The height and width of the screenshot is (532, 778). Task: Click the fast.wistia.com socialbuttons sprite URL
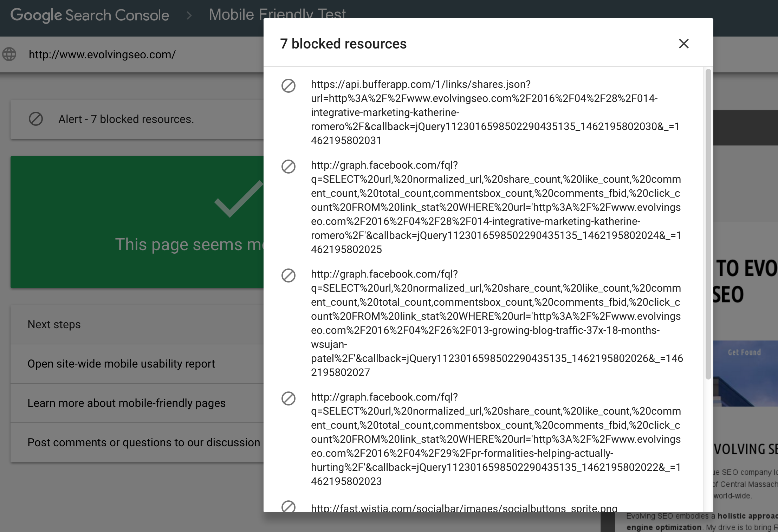click(464, 508)
